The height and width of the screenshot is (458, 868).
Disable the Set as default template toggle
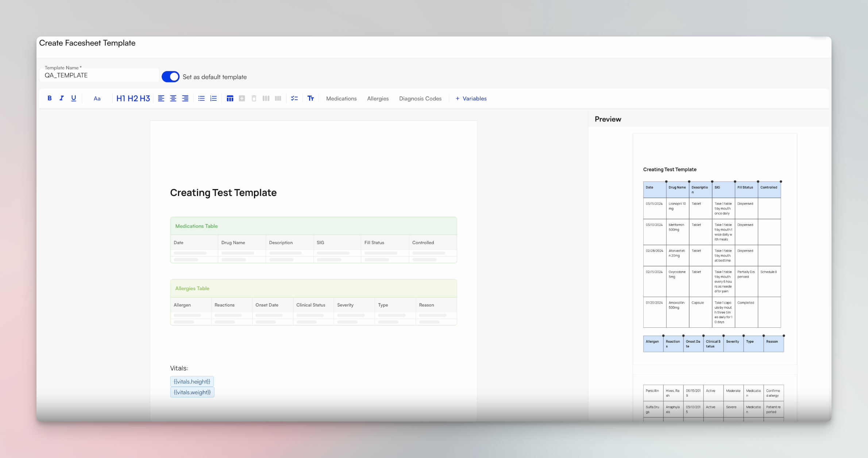coord(170,77)
